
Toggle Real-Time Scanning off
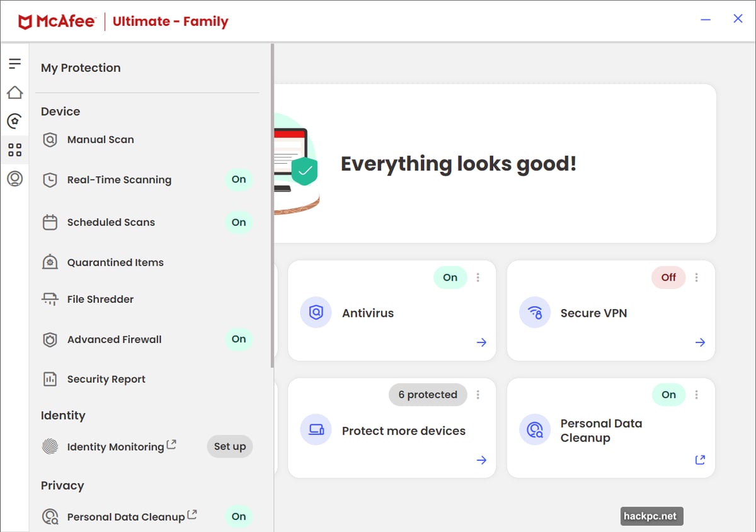[238, 179]
